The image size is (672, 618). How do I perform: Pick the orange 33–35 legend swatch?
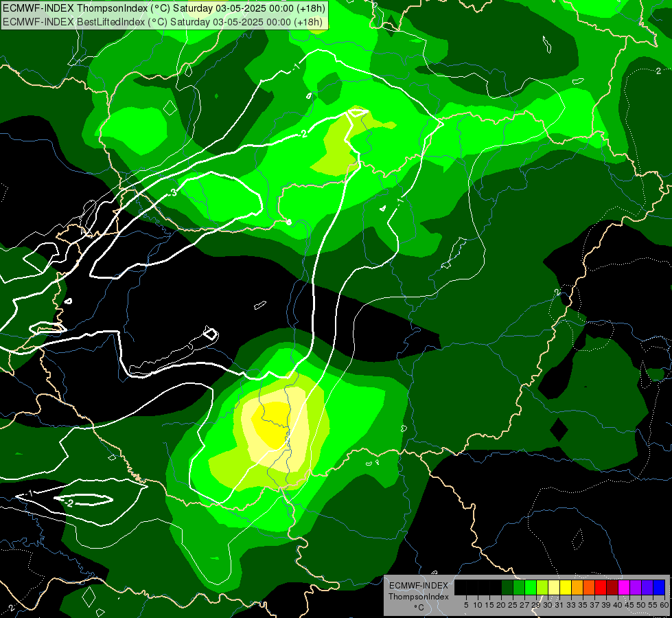pos(577,588)
